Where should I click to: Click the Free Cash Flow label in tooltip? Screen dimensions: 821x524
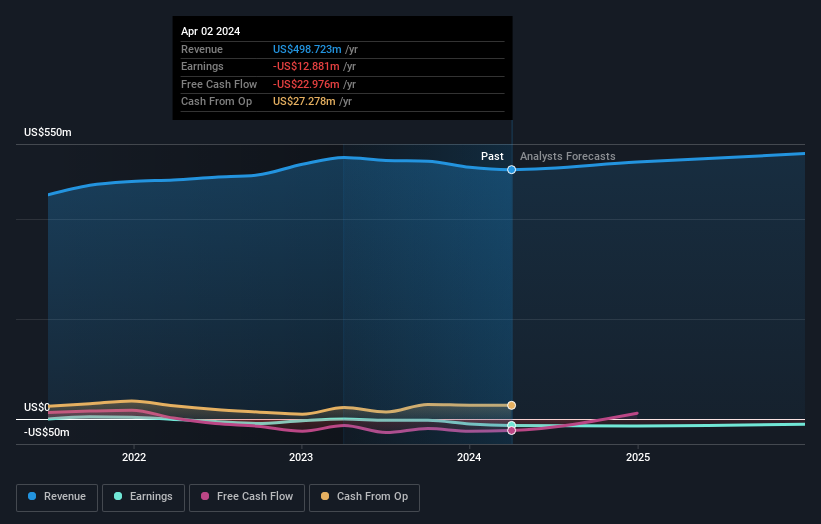pos(219,84)
